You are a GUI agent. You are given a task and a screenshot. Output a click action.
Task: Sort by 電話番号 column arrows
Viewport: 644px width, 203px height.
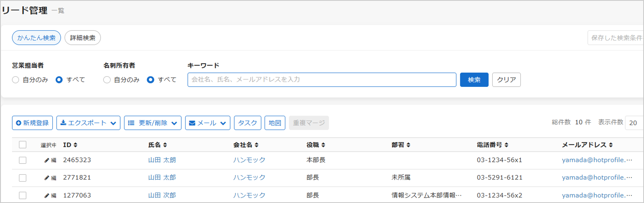click(x=506, y=145)
